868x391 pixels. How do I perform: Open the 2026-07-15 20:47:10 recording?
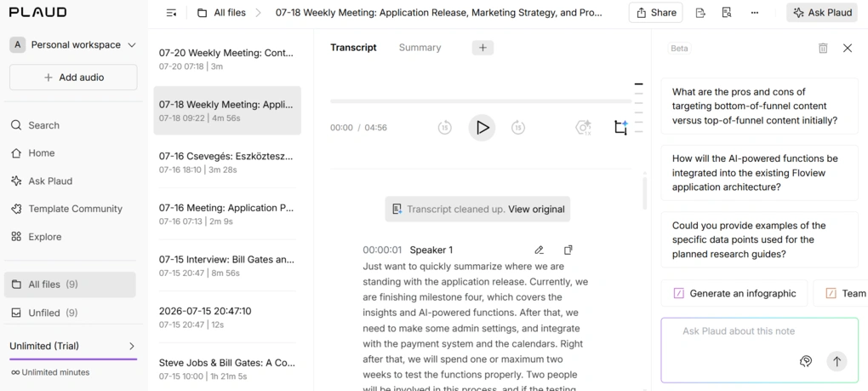227,317
